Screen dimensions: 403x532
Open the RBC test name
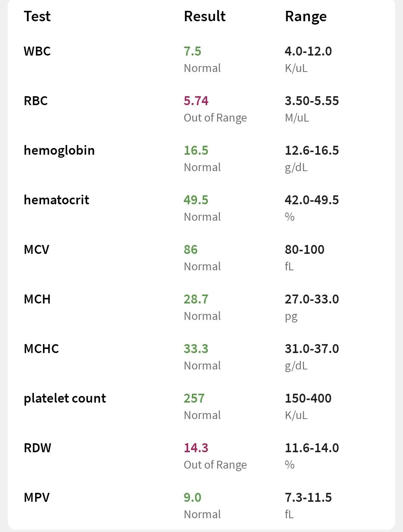point(36,101)
